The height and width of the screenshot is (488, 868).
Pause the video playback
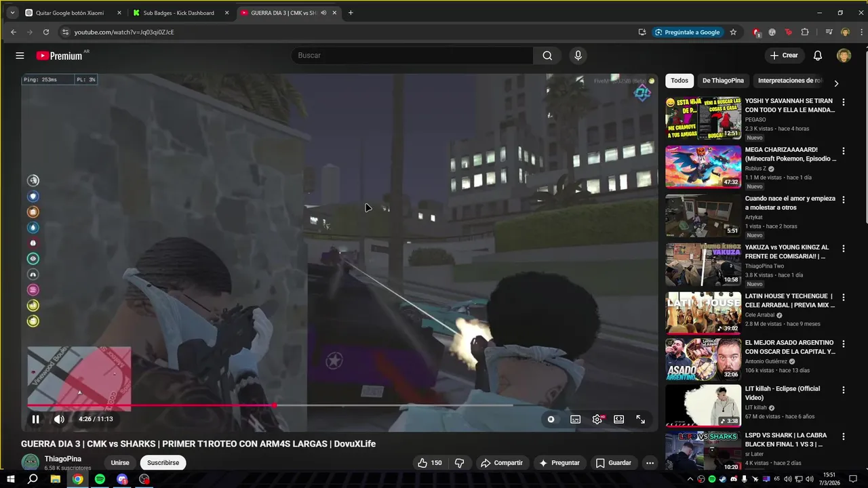[35, 419]
